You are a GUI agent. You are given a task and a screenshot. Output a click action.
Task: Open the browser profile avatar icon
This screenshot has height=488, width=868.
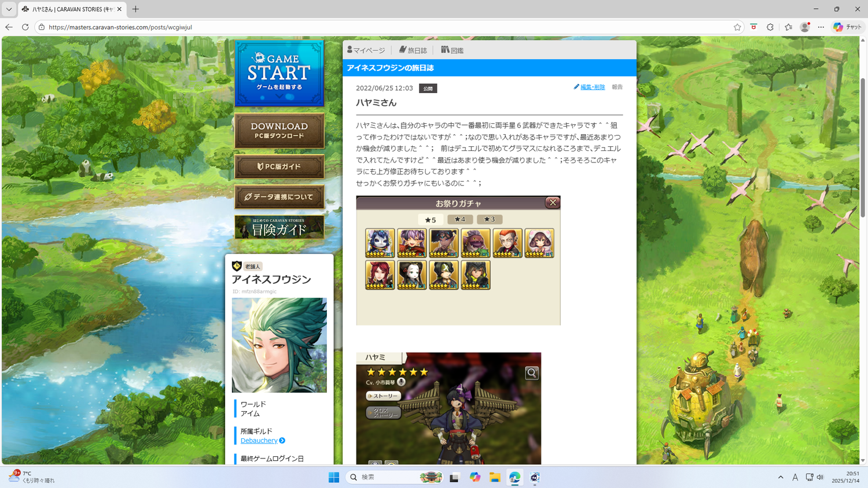(804, 27)
